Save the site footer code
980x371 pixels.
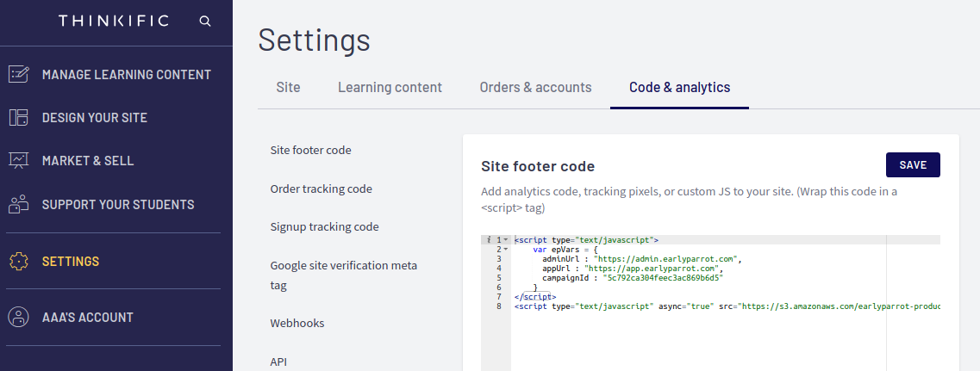point(913,165)
